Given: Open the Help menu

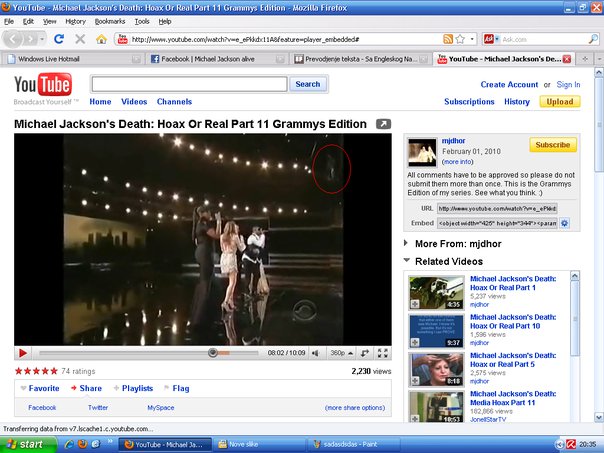Looking at the screenshot, I should point(165,22).
